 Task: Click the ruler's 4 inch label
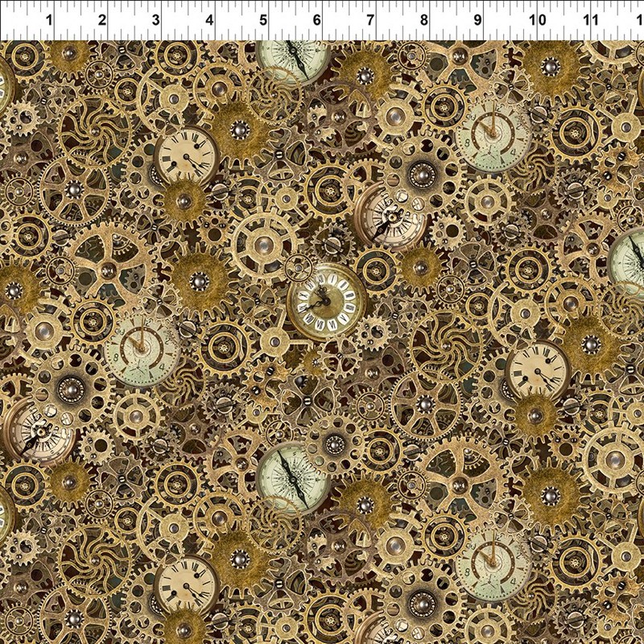[x=209, y=19]
